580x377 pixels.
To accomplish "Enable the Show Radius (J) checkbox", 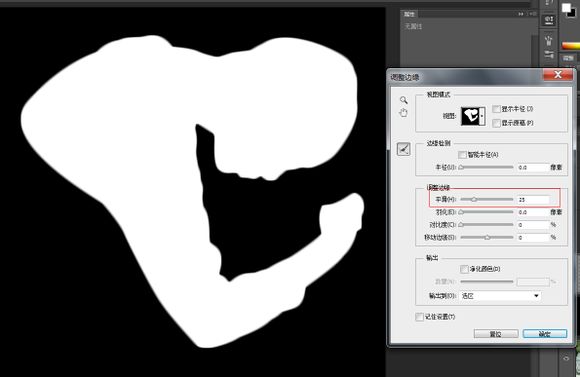I will pyautogui.click(x=496, y=109).
